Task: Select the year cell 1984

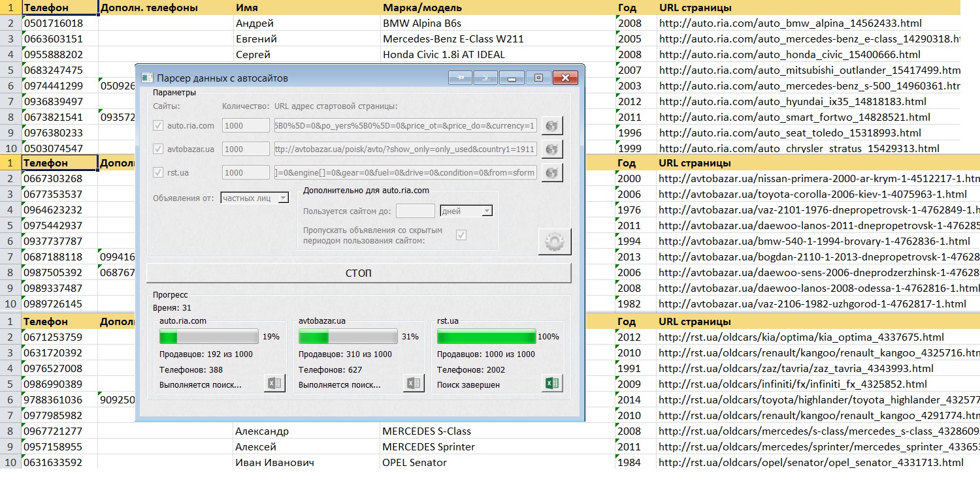Action: pyautogui.click(x=635, y=462)
